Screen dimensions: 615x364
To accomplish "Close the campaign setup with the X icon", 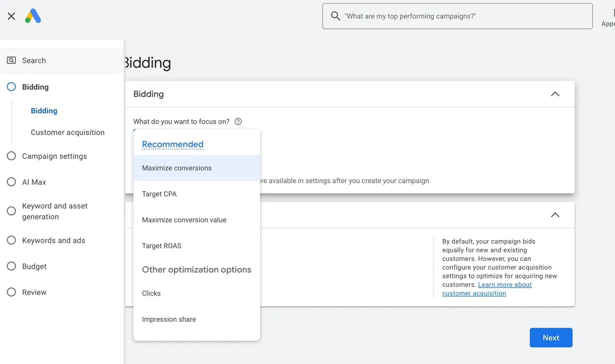I will click(11, 16).
